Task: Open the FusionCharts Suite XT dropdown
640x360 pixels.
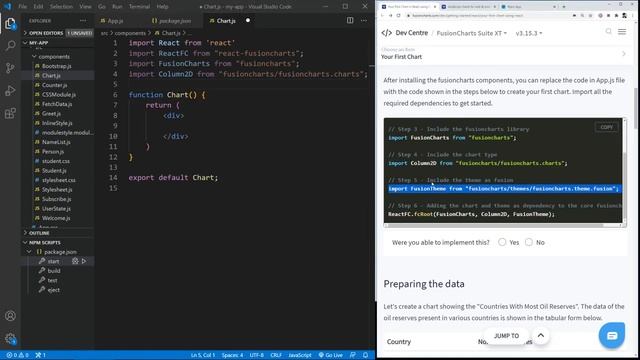Action: click(x=471, y=33)
